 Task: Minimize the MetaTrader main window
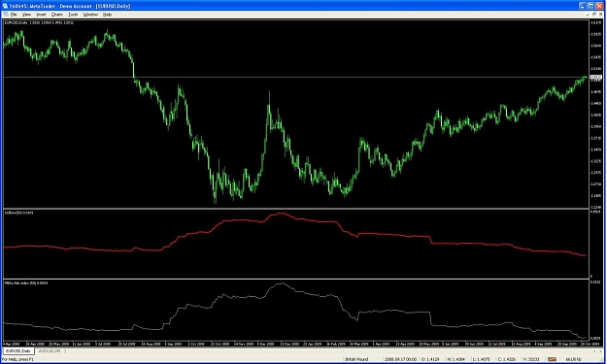click(x=583, y=6)
